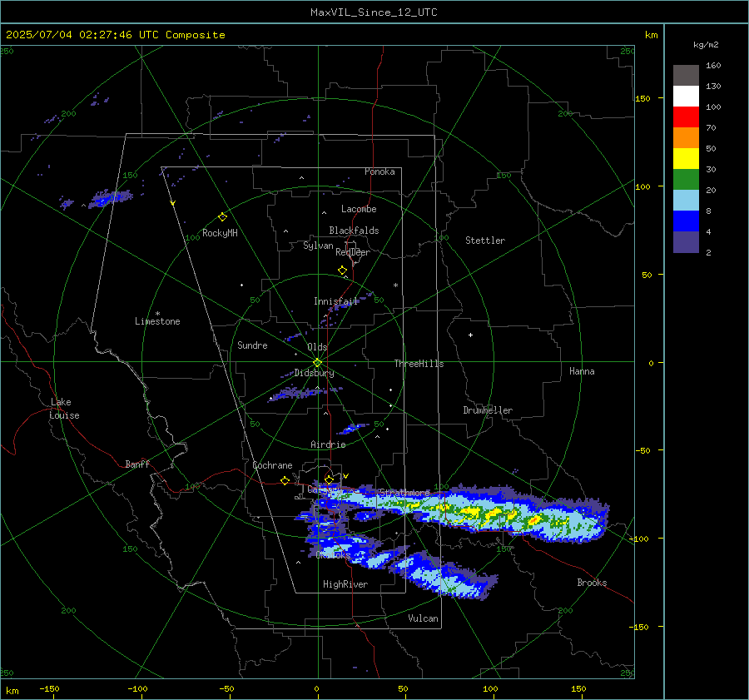Select the yellow 30–50 legend swatch
Viewport: 749px width, 700px height.
pos(686,159)
